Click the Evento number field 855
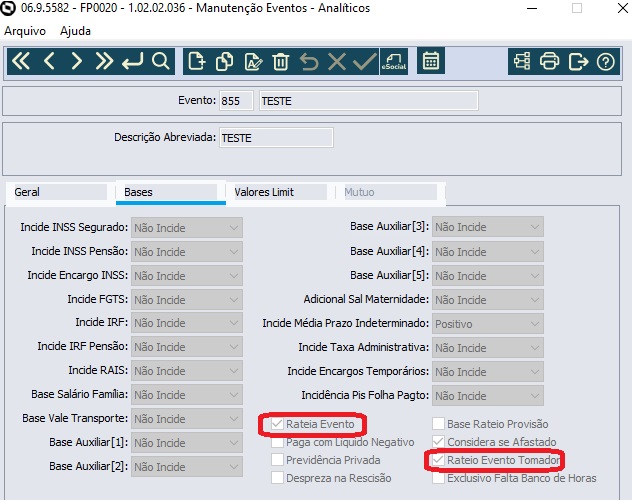This screenshot has height=501, width=632. 236,101
